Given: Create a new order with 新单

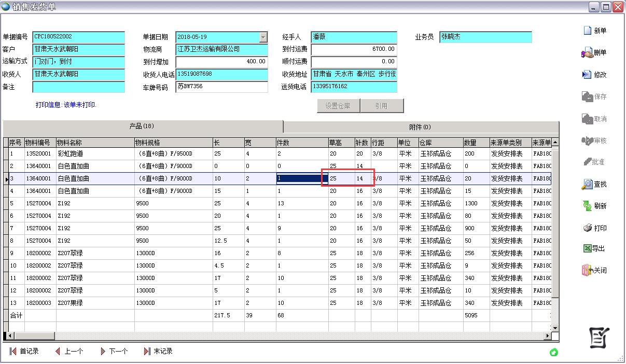Looking at the screenshot, I should pyautogui.click(x=596, y=30).
